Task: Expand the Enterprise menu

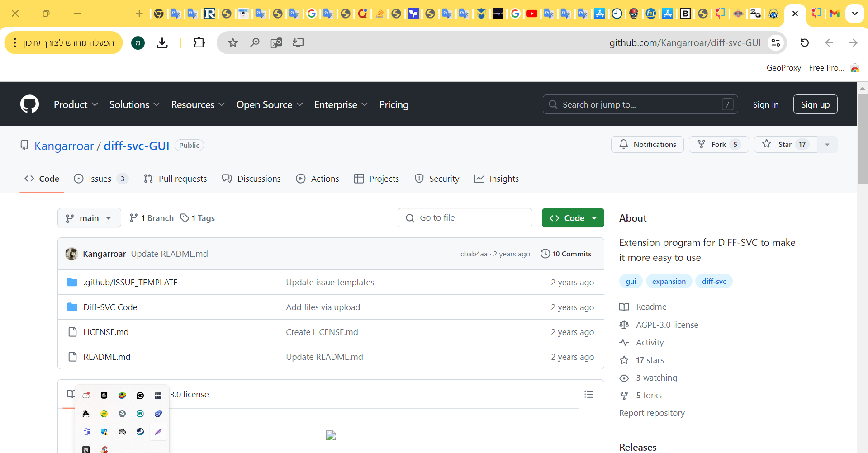Action: (x=341, y=104)
